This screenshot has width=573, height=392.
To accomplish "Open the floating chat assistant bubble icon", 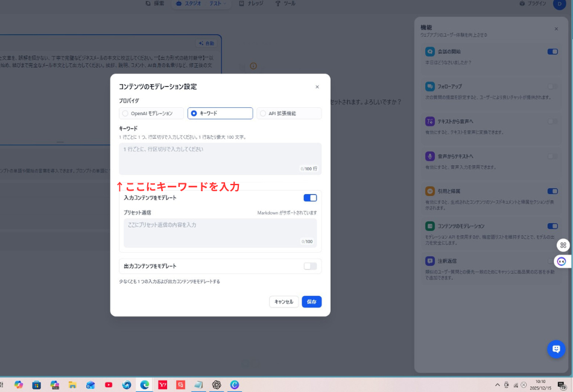I will pos(556,349).
